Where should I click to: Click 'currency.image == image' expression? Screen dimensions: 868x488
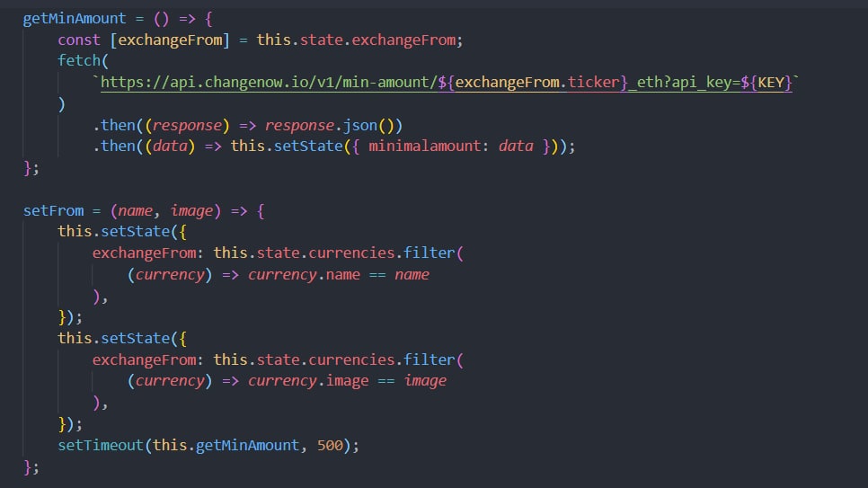pyautogui.click(x=347, y=381)
